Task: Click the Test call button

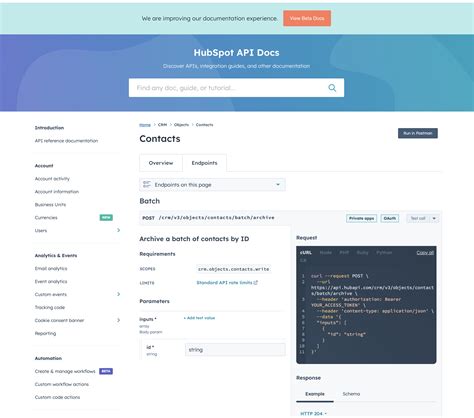Action: [418, 218]
